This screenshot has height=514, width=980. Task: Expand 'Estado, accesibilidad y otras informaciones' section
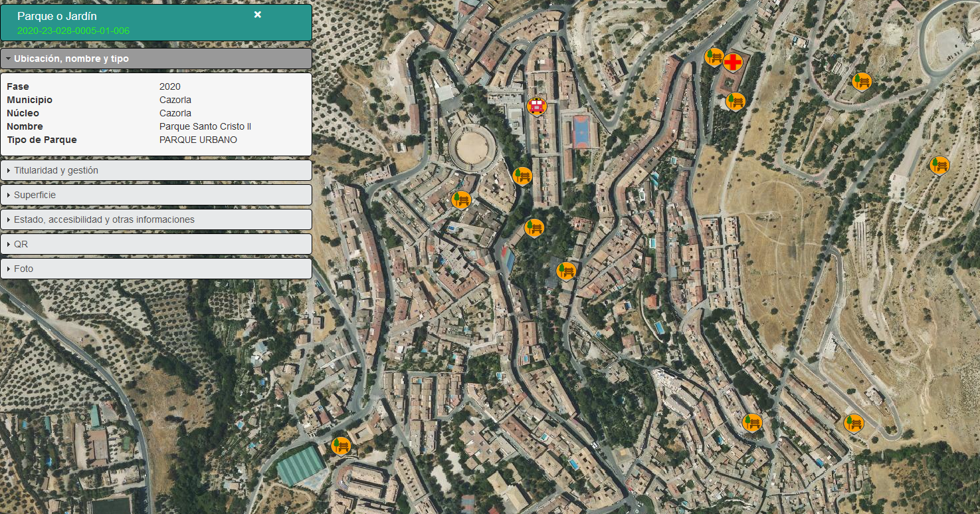(x=156, y=219)
